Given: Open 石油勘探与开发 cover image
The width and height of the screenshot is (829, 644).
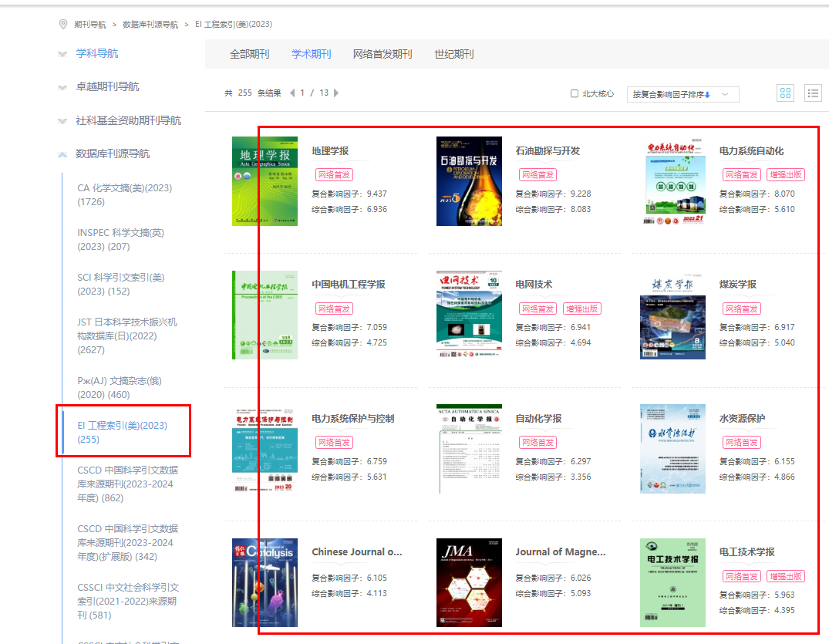Looking at the screenshot, I should coord(468,181).
